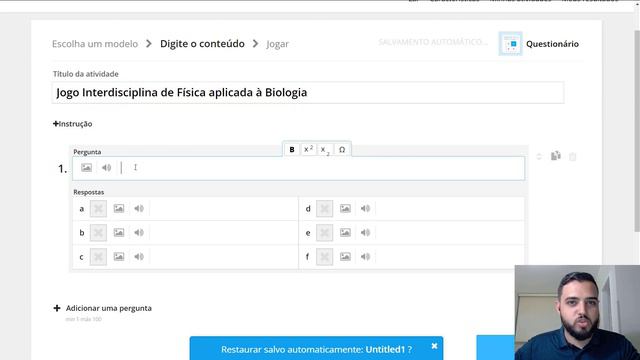The height and width of the screenshot is (360, 640).
Task: Click the Questionário template label
Action: [x=552, y=44]
